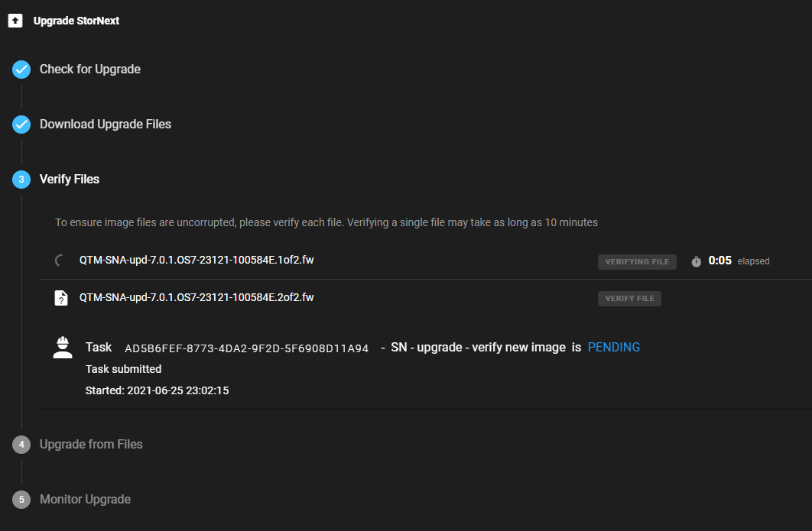
Task: Open the Monitor Upgrade step
Action: 86,500
